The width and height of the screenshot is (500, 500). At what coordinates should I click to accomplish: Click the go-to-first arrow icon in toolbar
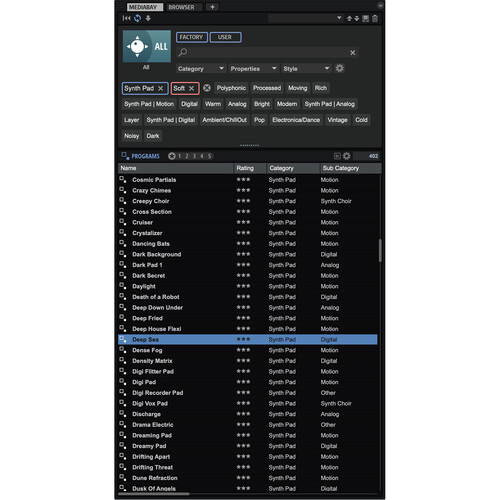126,18
